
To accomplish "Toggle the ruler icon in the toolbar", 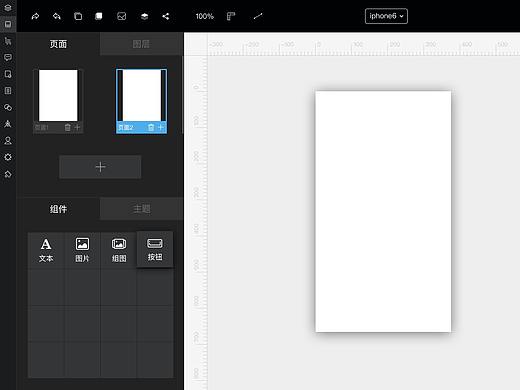I will [x=231, y=16].
